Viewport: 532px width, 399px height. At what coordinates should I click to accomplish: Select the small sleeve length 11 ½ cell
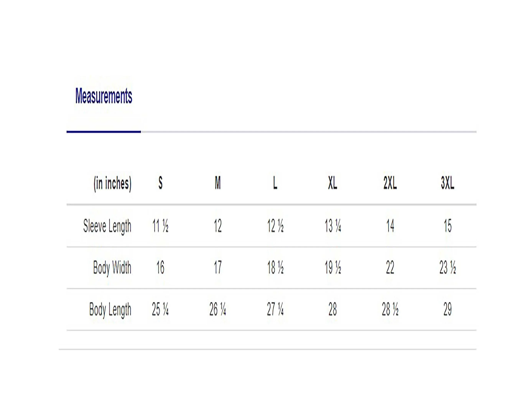[160, 226]
